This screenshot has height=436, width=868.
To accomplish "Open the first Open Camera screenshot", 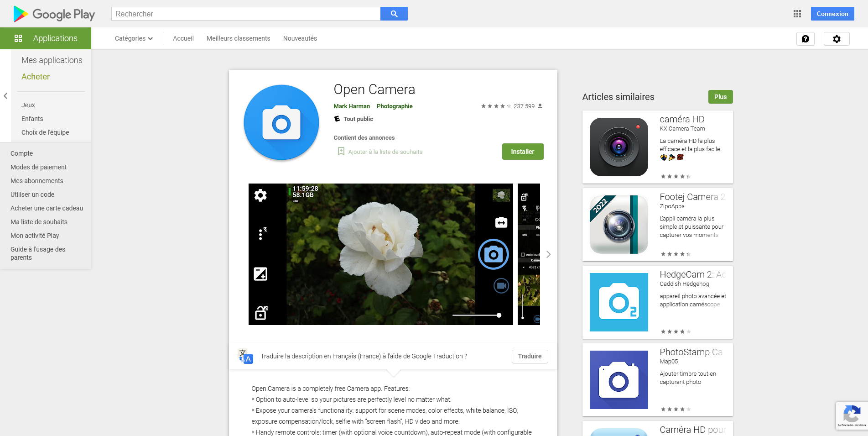I will [381, 254].
